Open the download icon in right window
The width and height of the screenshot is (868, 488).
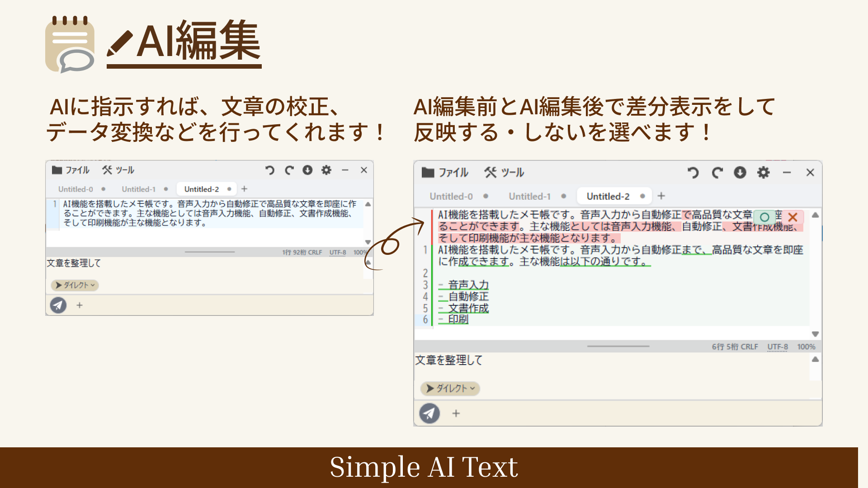pos(740,173)
